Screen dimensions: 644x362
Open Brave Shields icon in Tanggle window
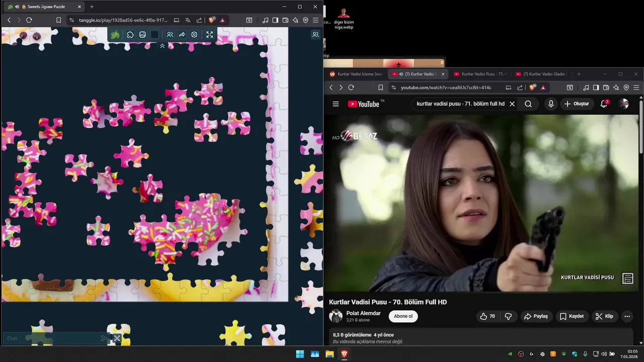pos(212,20)
